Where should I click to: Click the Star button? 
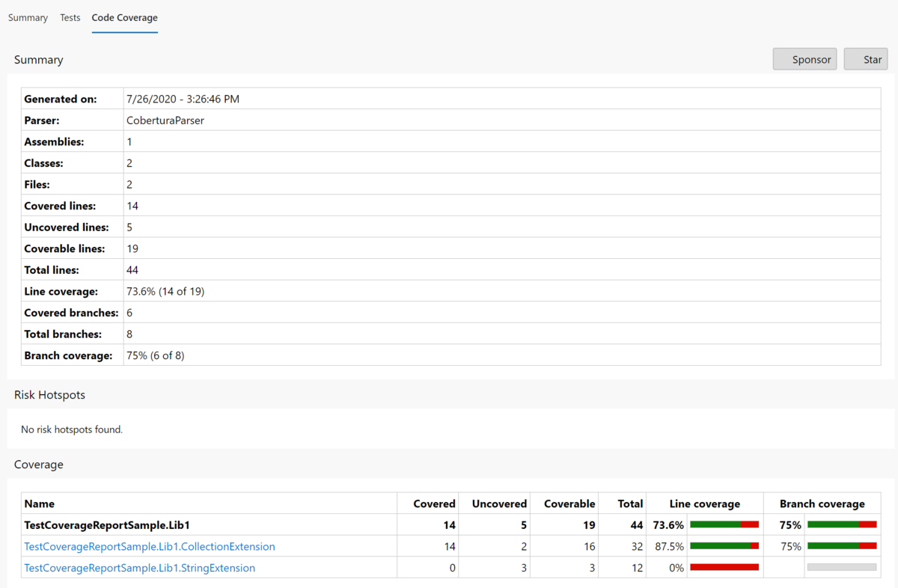point(866,59)
